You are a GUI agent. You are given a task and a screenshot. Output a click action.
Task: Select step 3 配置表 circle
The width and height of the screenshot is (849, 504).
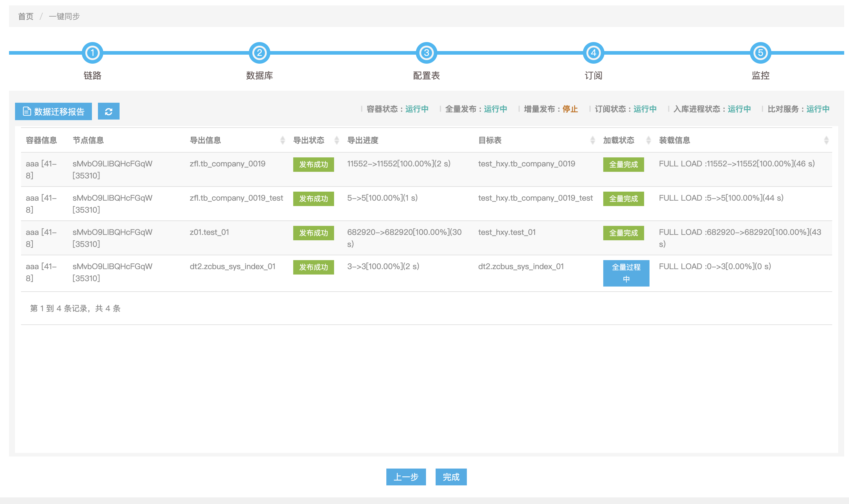pos(426,53)
